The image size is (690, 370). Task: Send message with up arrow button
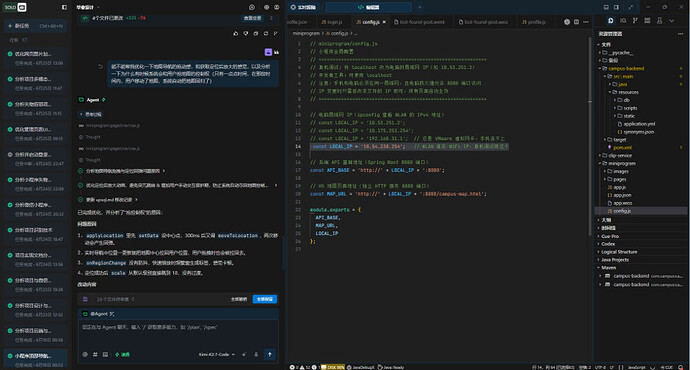click(x=270, y=354)
